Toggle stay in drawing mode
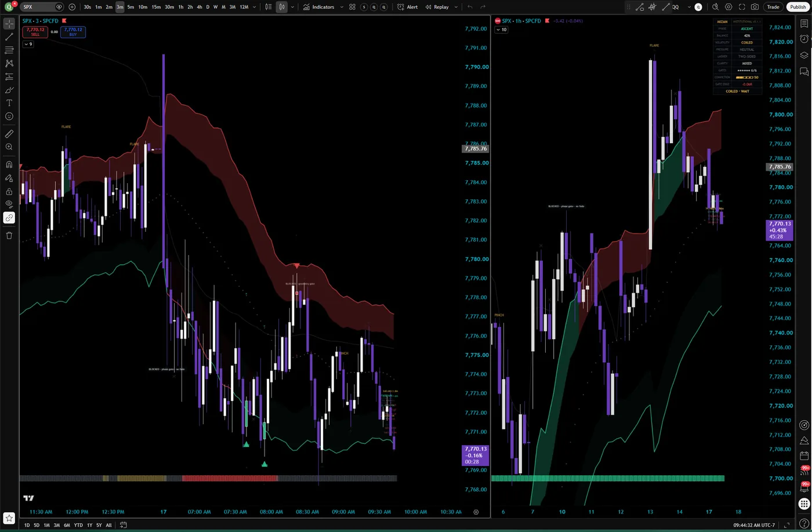The image size is (812, 532). (9, 178)
